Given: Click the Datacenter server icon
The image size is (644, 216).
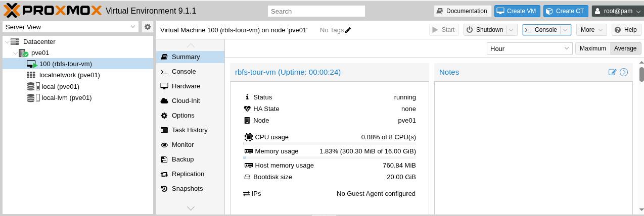Looking at the screenshot, I should click(14, 42).
